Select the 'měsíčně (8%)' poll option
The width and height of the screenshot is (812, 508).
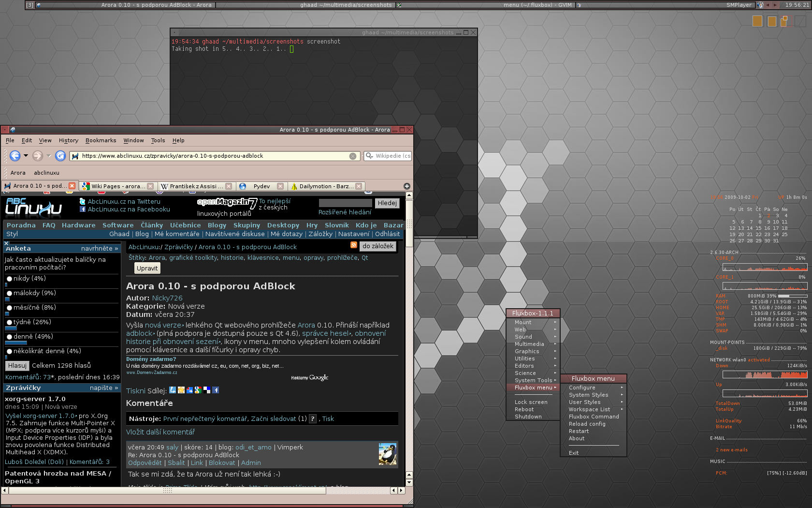9,308
